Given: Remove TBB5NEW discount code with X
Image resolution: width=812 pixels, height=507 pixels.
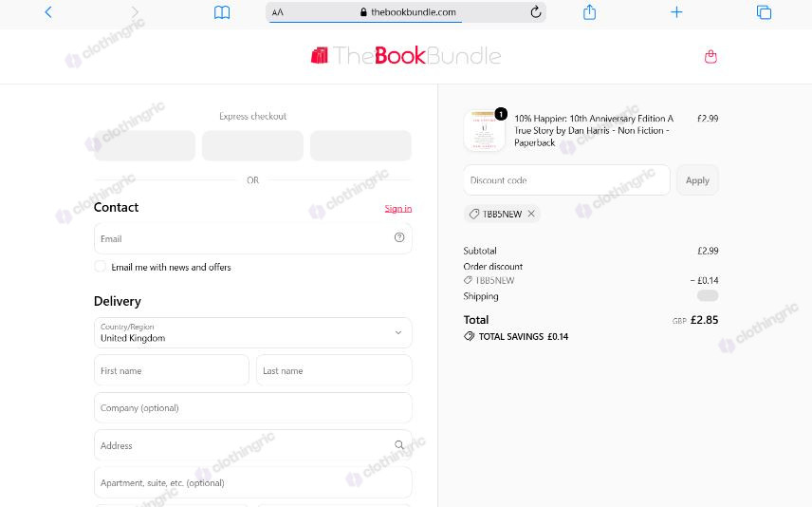Looking at the screenshot, I should coord(531,214).
